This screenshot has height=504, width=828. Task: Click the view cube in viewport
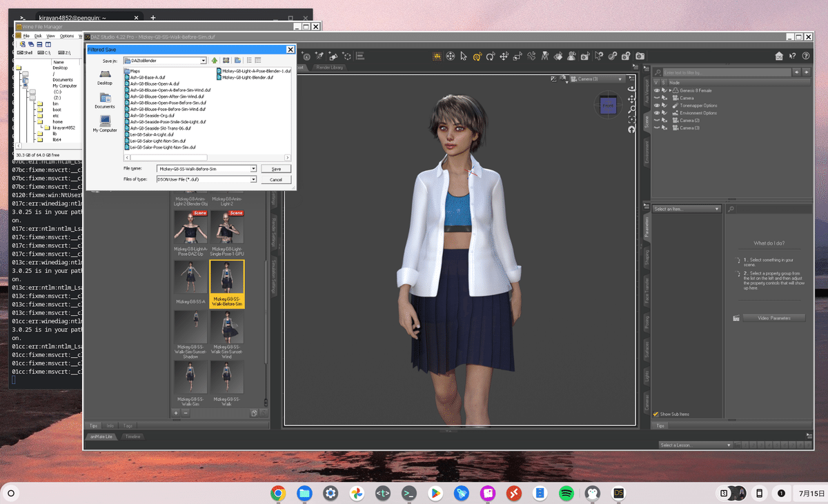608,105
